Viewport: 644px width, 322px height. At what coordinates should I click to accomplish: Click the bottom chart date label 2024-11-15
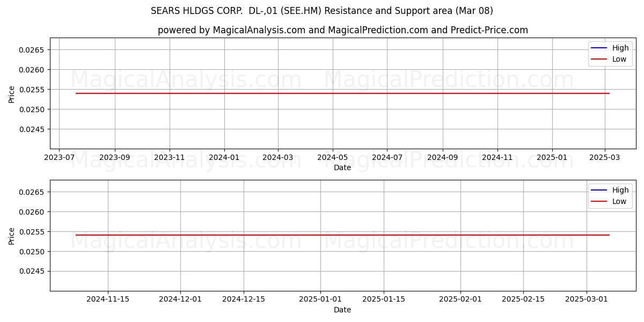(x=108, y=299)
